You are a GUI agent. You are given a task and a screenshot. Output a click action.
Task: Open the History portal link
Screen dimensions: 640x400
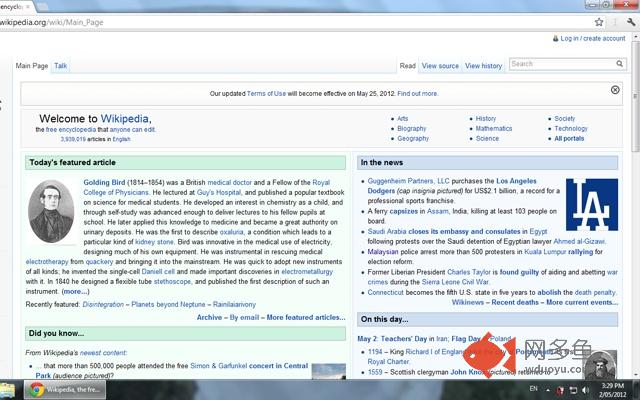[x=486, y=118]
